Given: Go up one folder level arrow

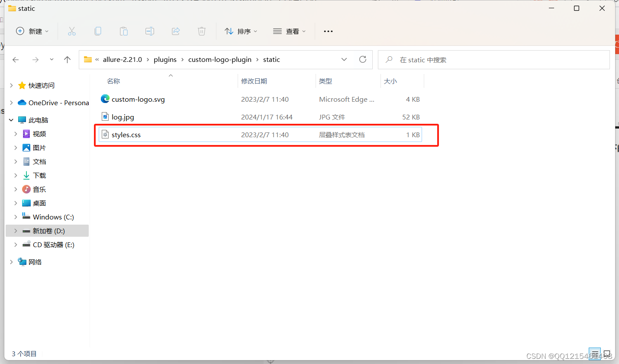Looking at the screenshot, I should coord(67,60).
